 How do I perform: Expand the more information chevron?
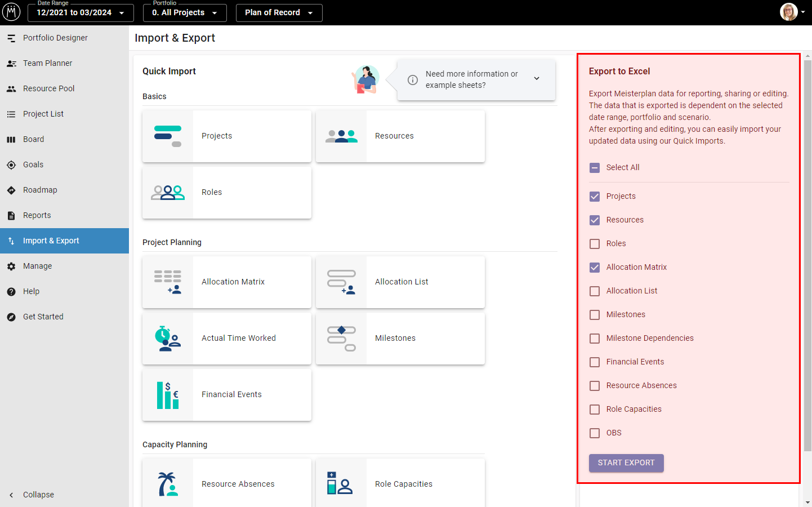(x=537, y=79)
